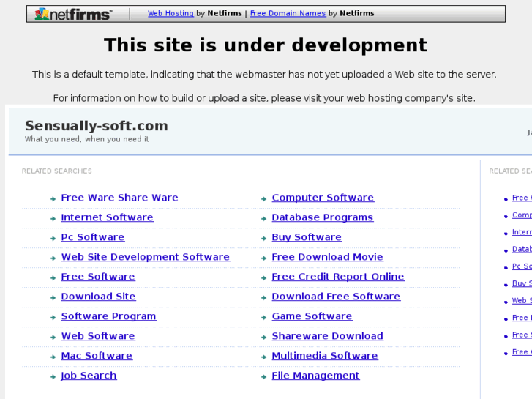Click the Netfirms logo in the banner
The width and height of the screenshot is (532, 399).
click(x=73, y=14)
